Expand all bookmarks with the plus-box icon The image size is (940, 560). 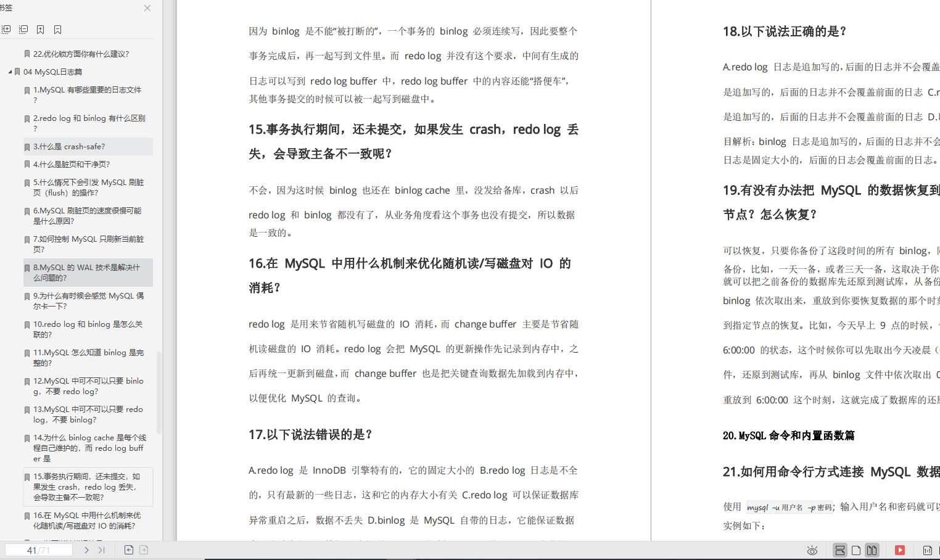pos(6,30)
